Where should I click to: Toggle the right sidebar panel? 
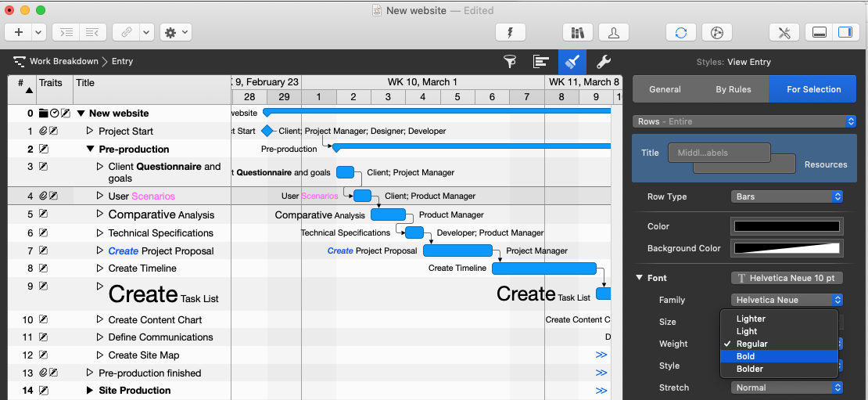click(x=845, y=32)
